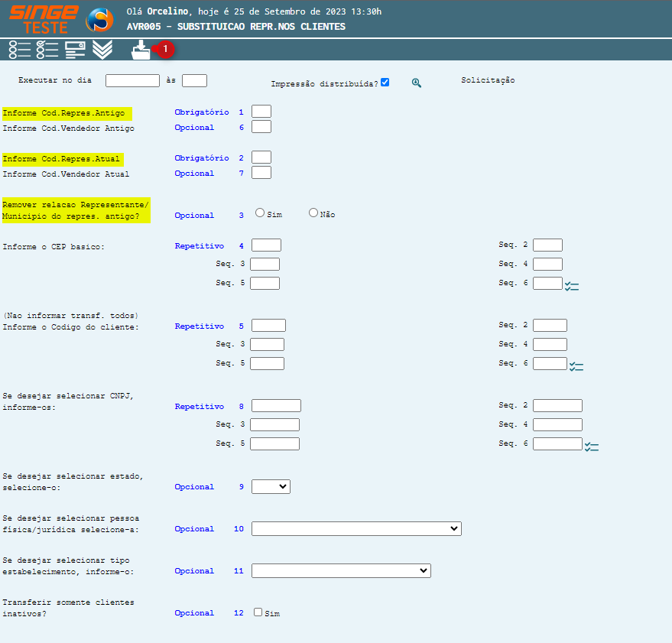This screenshot has height=643, width=672.
Task: Click the checked list icon in toolbar
Action: [x=47, y=50]
